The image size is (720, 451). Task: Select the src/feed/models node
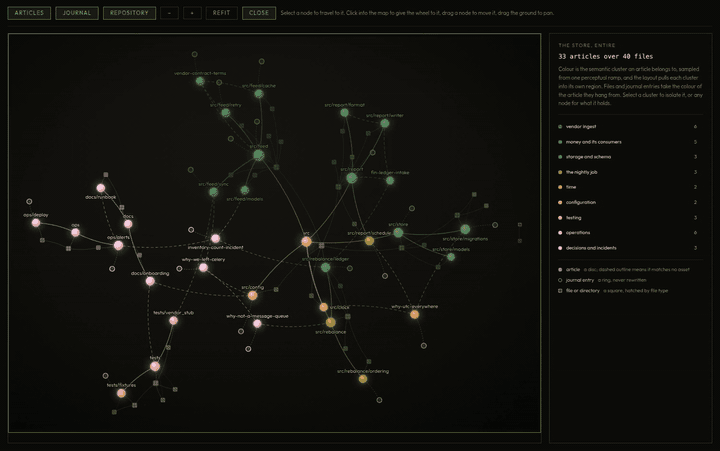coord(245,190)
